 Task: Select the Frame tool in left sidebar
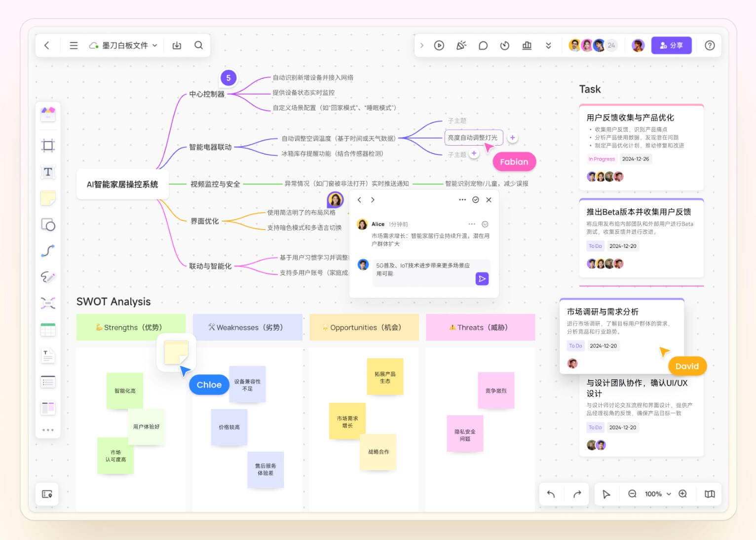tap(48, 145)
